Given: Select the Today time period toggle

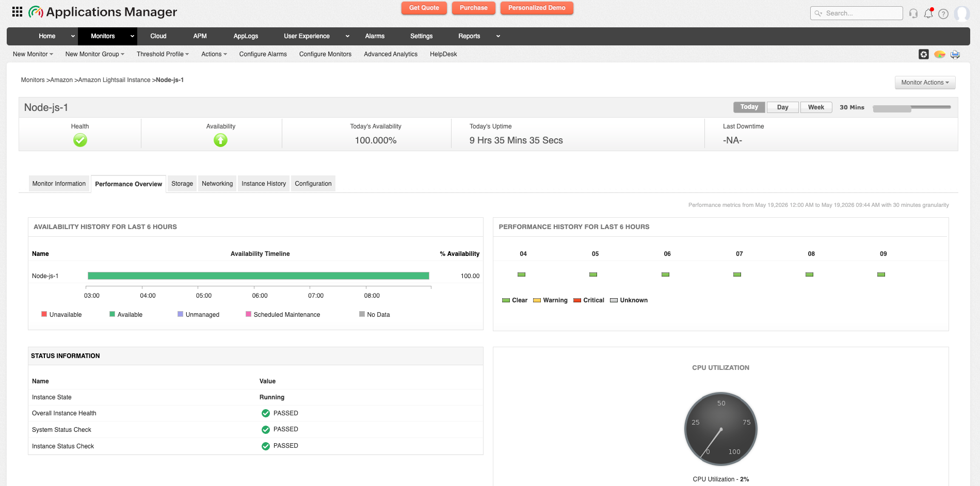Looking at the screenshot, I should (749, 107).
